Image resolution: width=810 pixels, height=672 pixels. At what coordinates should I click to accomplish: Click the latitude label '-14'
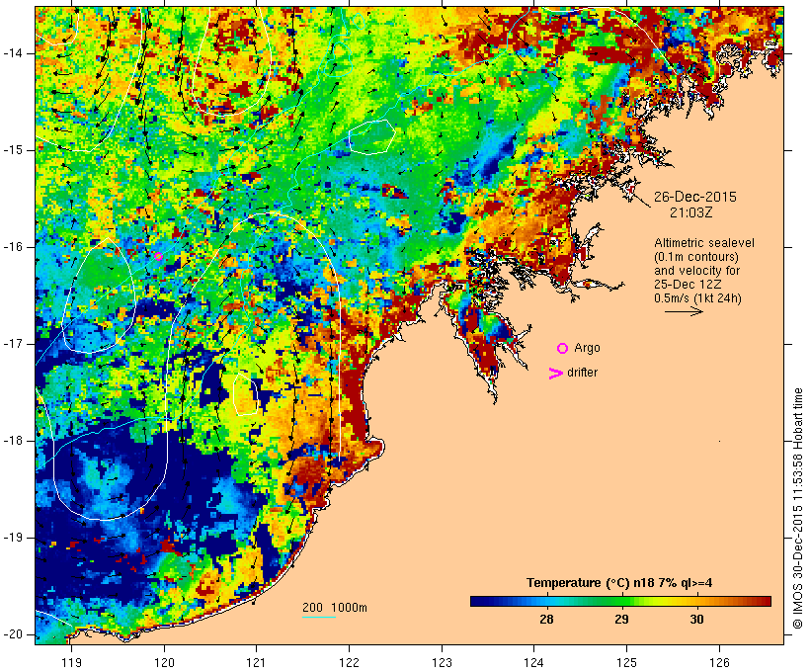click(x=12, y=53)
